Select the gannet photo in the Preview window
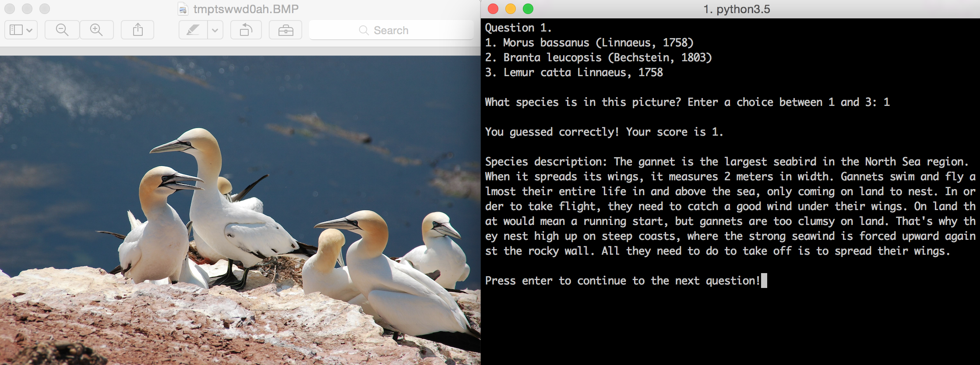This screenshot has width=980, height=365. pos(240,210)
